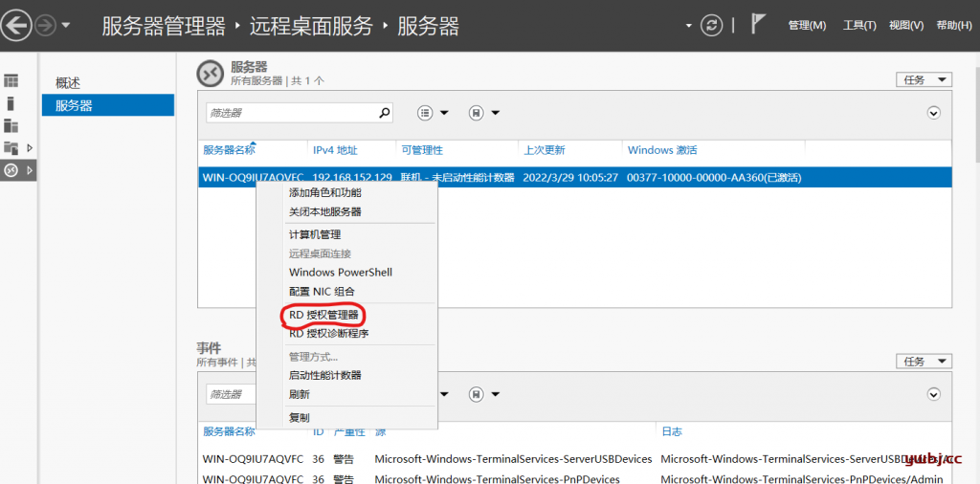Open the 视图(V) menu
Screen dimensions: 980x484
pyautogui.click(x=906, y=26)
